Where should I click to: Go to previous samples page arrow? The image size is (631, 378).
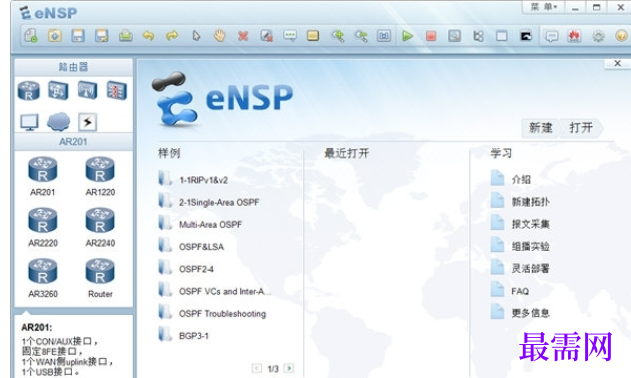point(257,368)
